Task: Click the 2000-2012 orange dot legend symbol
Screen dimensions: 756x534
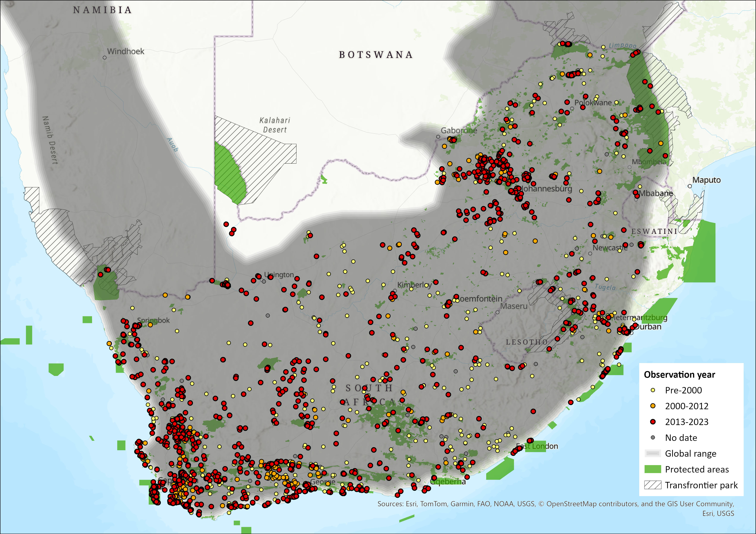Action: [653, 406]
